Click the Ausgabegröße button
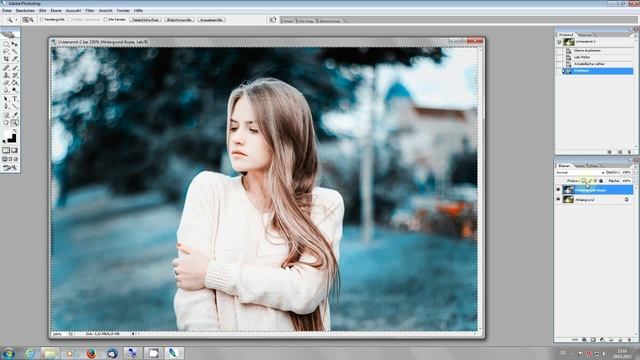The width and height of the screenshot is (640, 360). click(211, 20)
